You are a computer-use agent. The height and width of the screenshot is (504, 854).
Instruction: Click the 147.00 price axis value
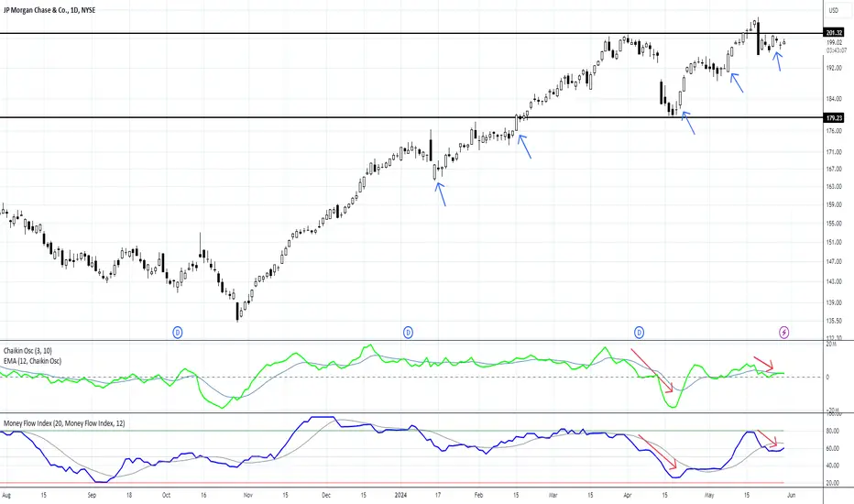[834, 261]
